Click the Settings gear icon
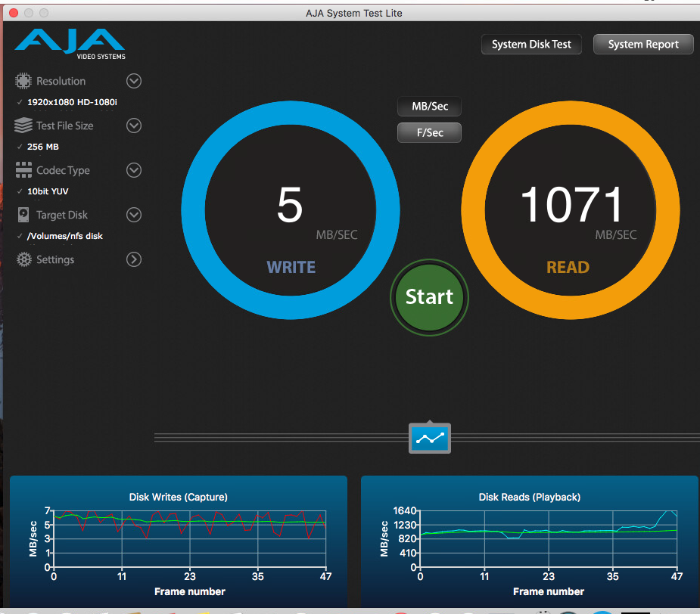The image size is (700, 614). [23, 259]
